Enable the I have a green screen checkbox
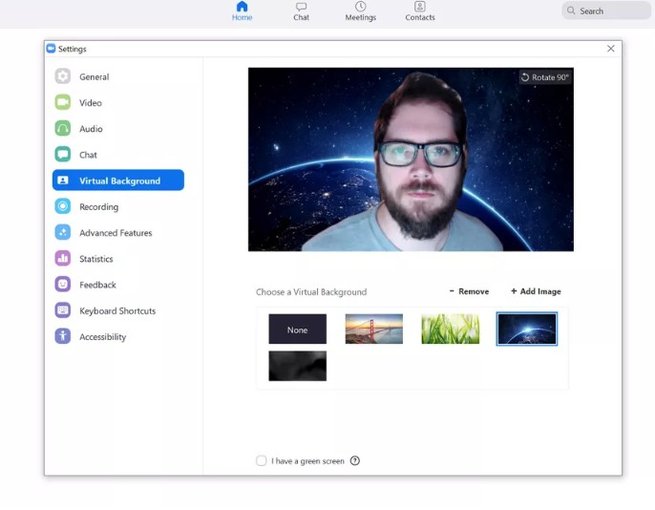This screenshot has height=510, width=655. pyautogui.click(x=261, y=461)
